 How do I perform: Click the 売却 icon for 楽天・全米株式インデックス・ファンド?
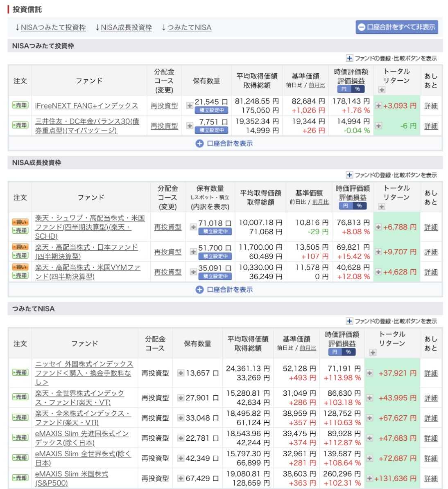20,417
